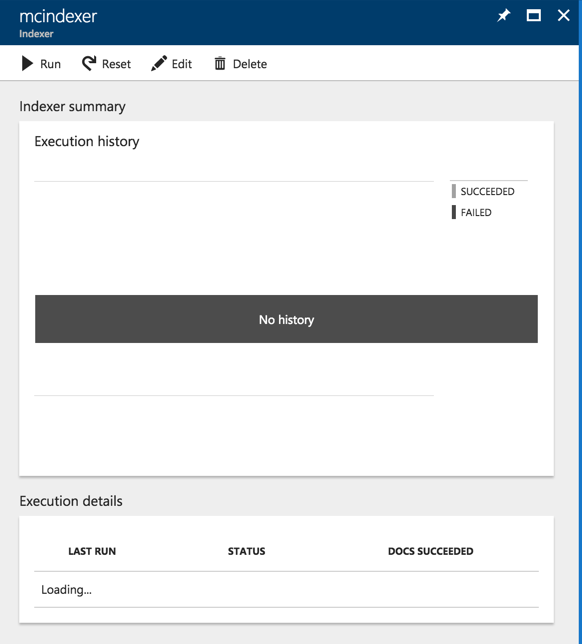Sort by LAST RUN column header
582x644 pixels.
(x=92, y=551)
